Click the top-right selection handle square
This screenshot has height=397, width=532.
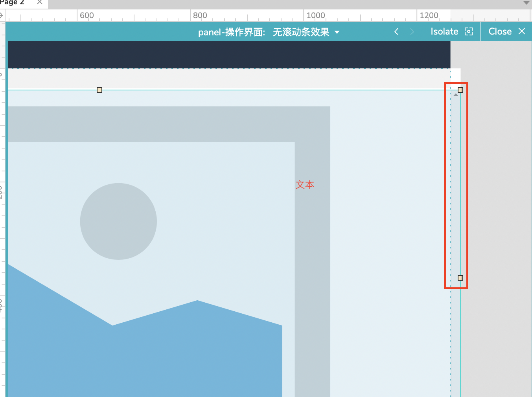click(460, 90)
